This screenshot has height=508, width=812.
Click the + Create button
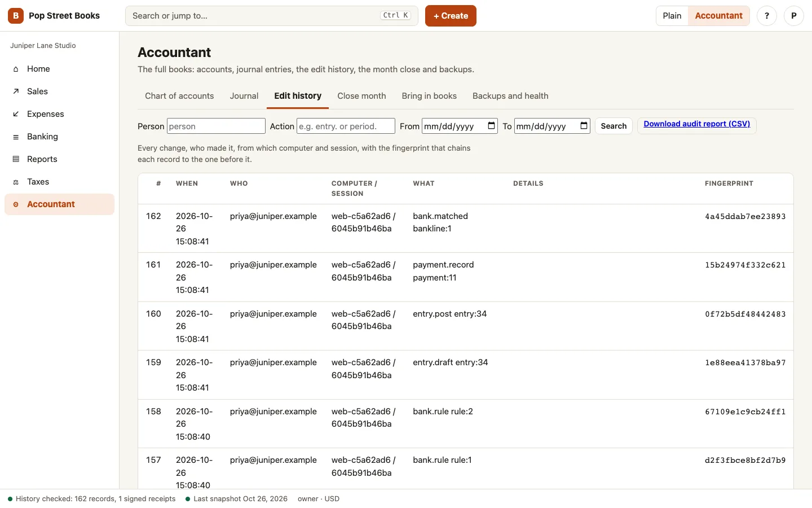(451, 16)
